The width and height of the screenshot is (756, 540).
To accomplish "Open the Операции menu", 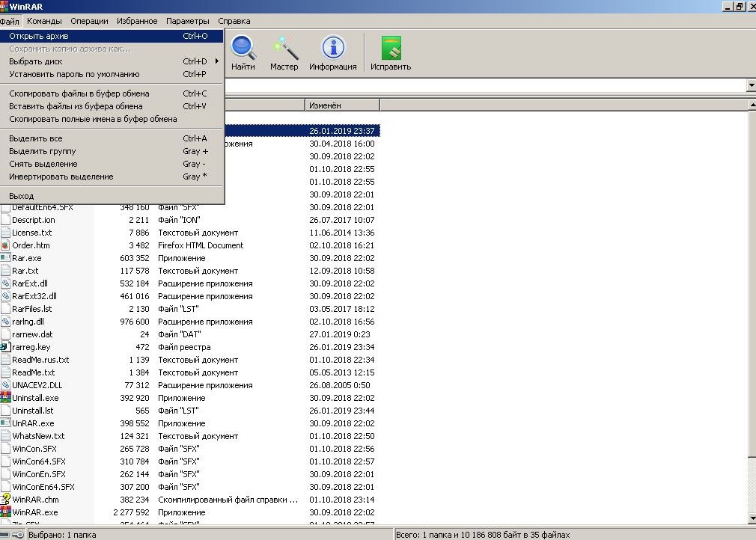I will coord(89,21).
